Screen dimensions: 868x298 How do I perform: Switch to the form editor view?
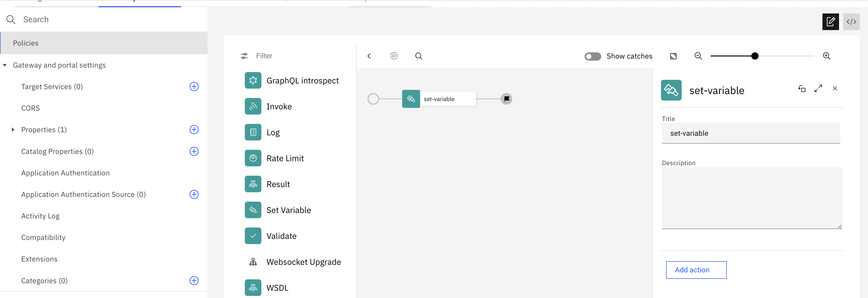click(x=830, y=22)
